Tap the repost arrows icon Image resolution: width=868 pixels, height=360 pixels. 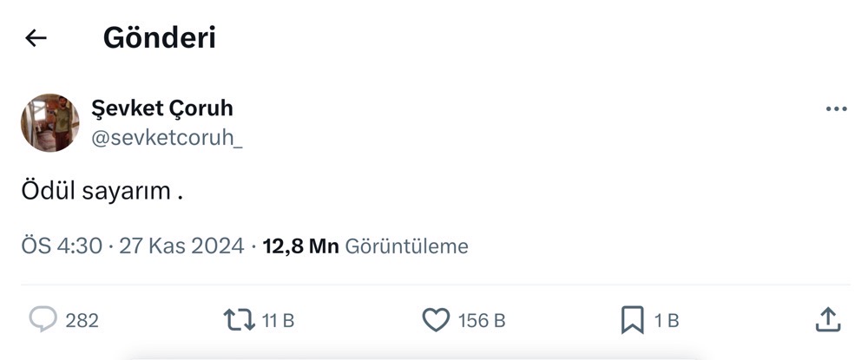[238, 321]
